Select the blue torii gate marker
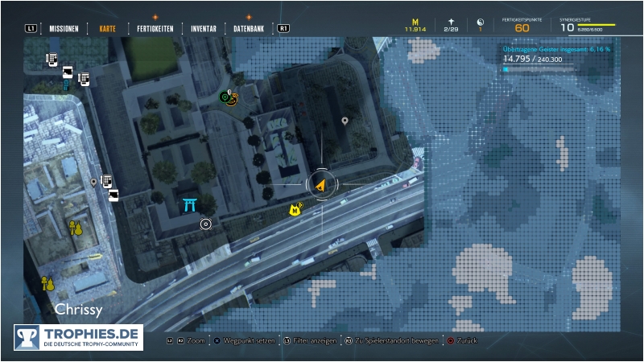The image size is (644, 362). [190, 205]
